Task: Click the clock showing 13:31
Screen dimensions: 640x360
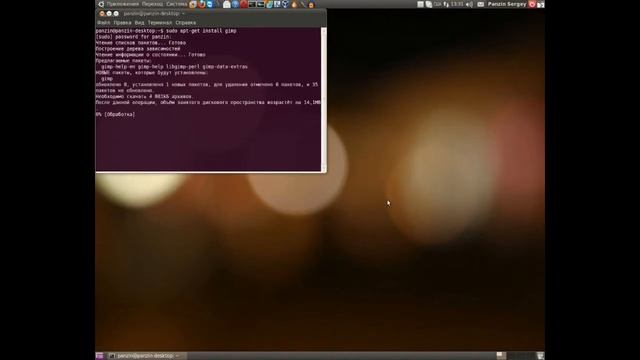Action: click(458, 4)
